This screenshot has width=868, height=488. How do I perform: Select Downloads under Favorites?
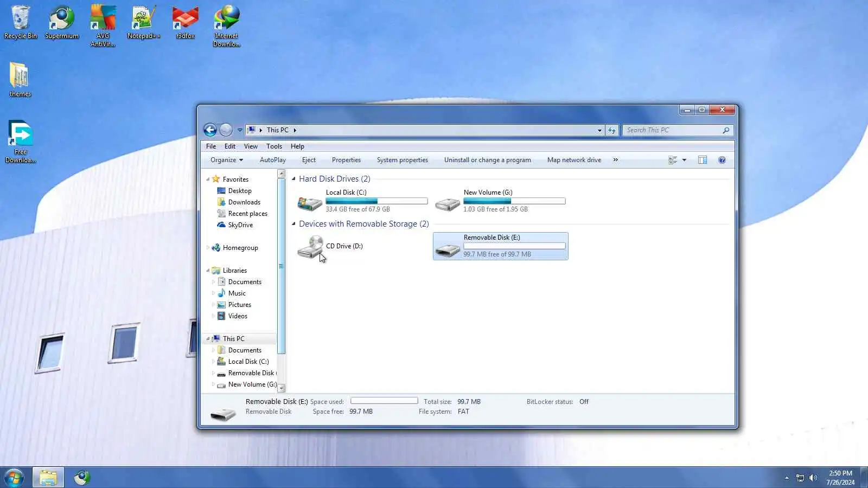coord(239,202)
